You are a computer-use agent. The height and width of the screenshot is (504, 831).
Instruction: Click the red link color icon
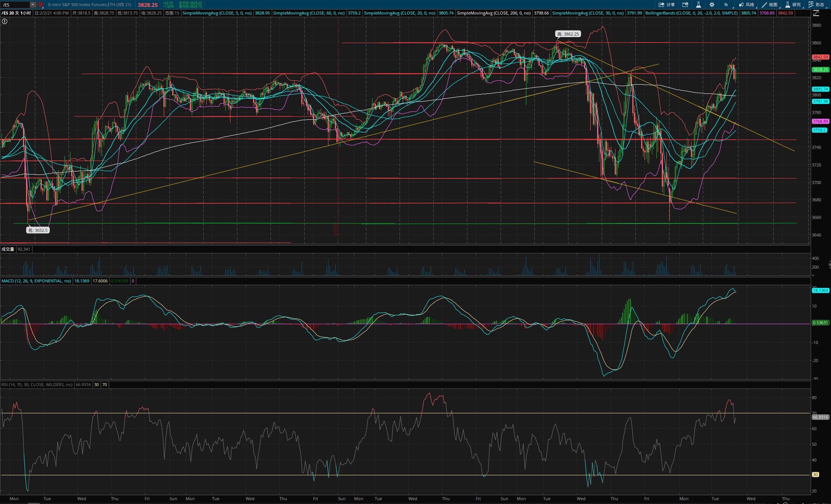pos(41,5)
